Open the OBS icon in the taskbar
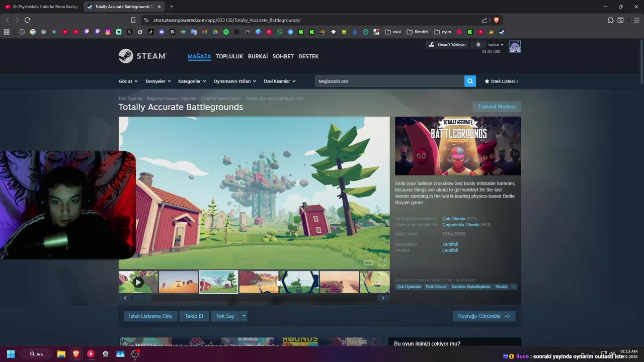This screenshot has width=644, height=362. tap(135, 354)
